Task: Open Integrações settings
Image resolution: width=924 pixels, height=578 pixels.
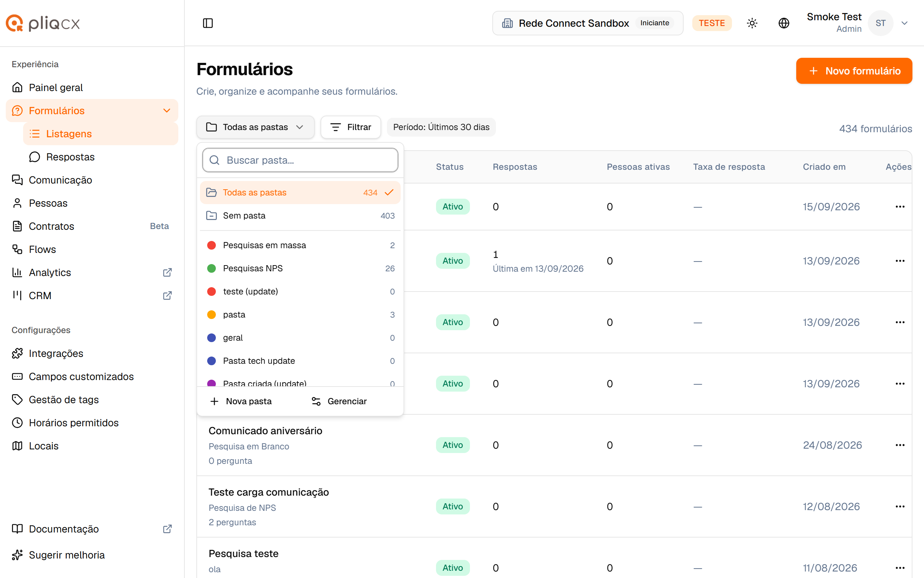Action: coord(92,353)
